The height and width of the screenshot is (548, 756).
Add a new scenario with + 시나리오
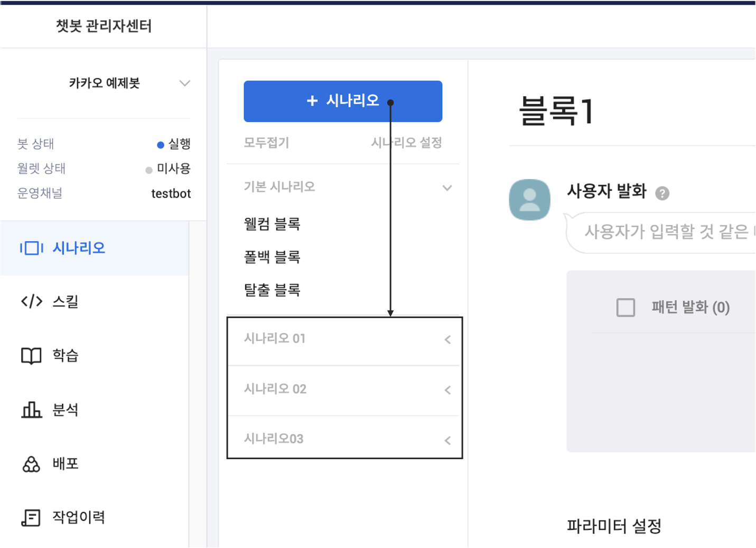pyautogui.click(x=342, y=101)
